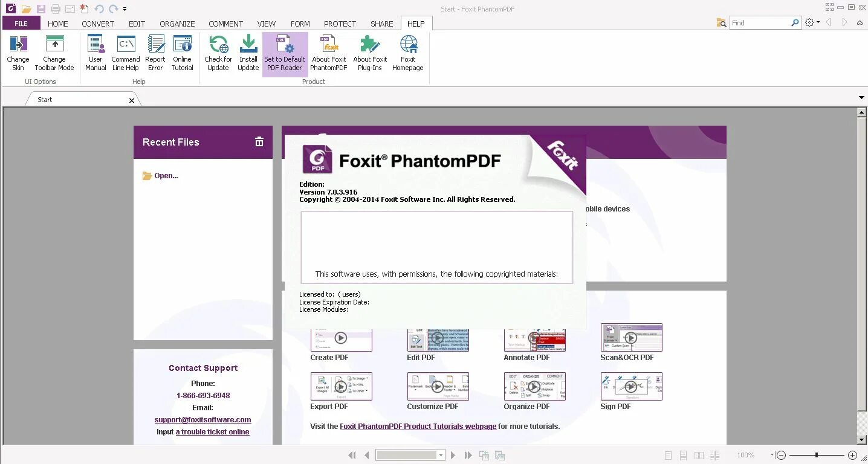Click the email envelope icon in quick access toolbar
This screenshot has height=464, width=868.
70,8
